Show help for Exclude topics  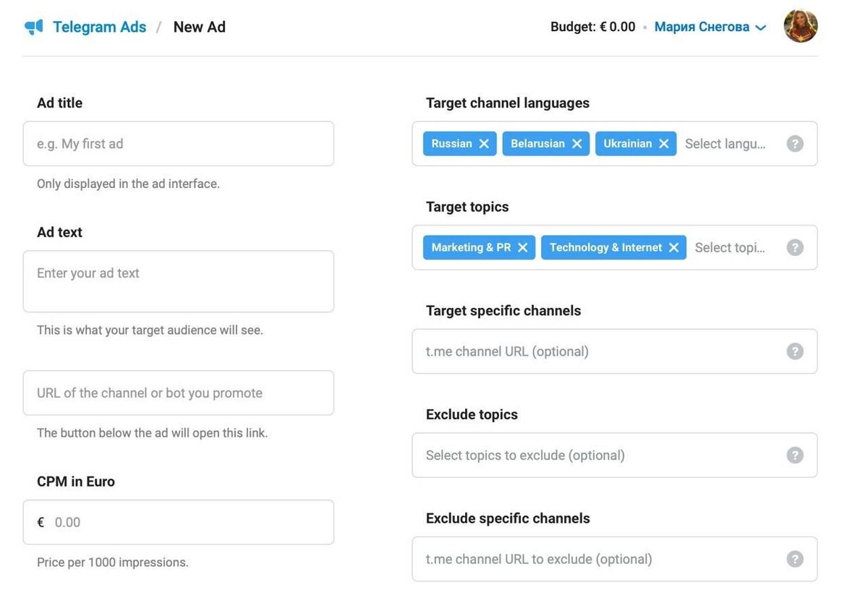pyautogui.click(x=795, y=455)
